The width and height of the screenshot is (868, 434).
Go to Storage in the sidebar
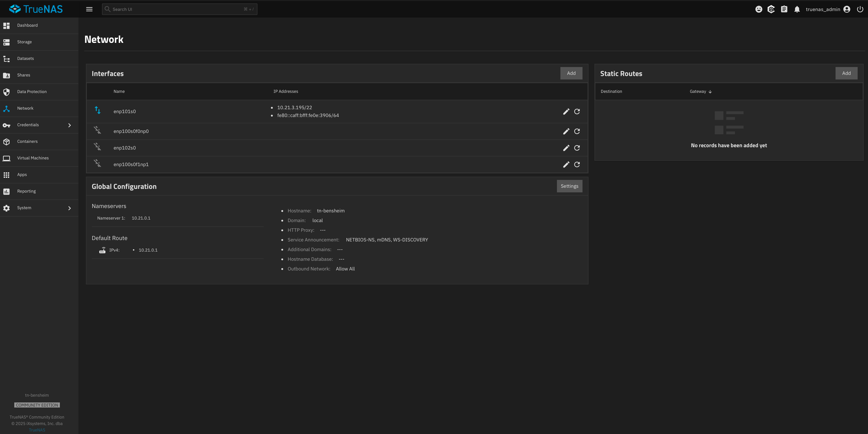click(x=24, y=42)
